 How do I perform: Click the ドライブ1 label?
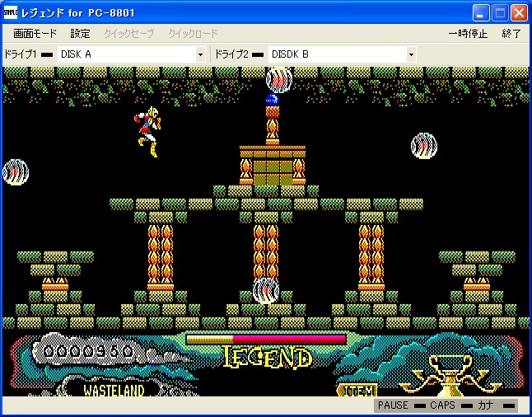(x=20, y=54)
